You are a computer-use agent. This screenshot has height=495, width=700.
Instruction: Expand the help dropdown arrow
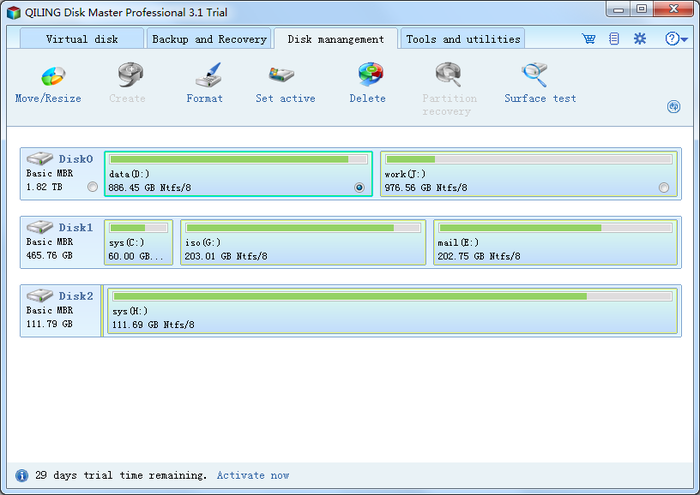point(684,40)
